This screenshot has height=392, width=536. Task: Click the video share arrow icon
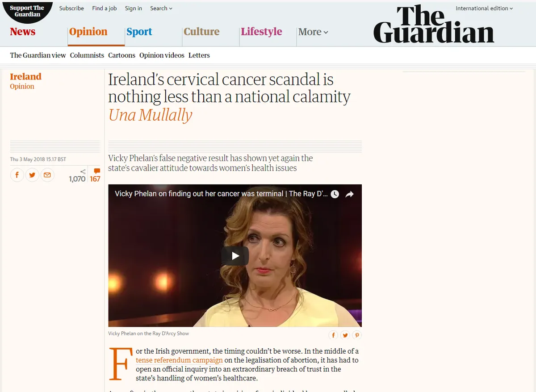(x=350, y=194)
